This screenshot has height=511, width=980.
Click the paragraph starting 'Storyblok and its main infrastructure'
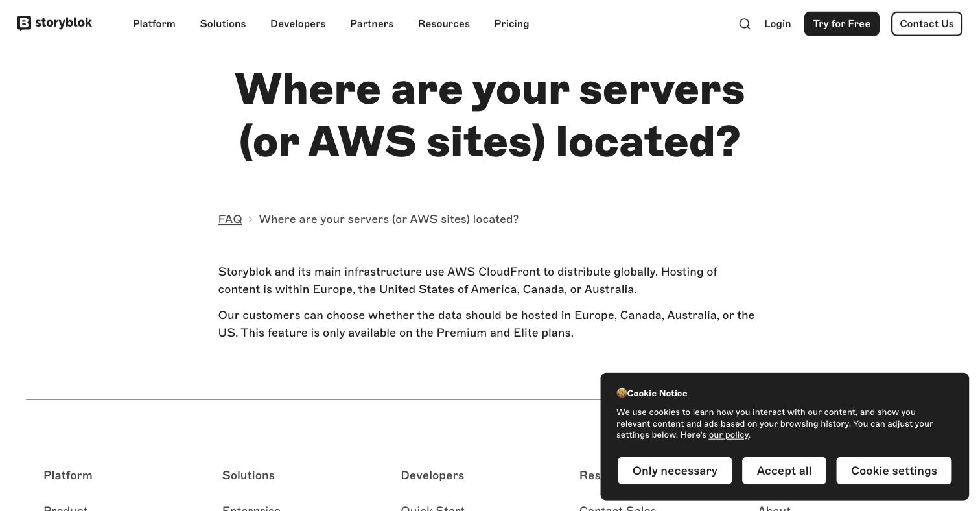[468, 281]
